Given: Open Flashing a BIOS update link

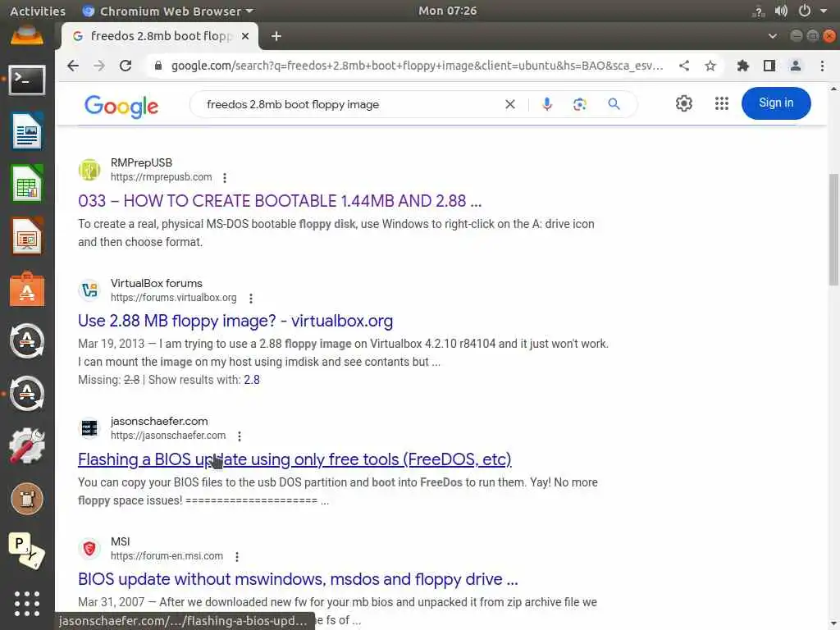Looking at the screenshot, I should coord(294,459).
